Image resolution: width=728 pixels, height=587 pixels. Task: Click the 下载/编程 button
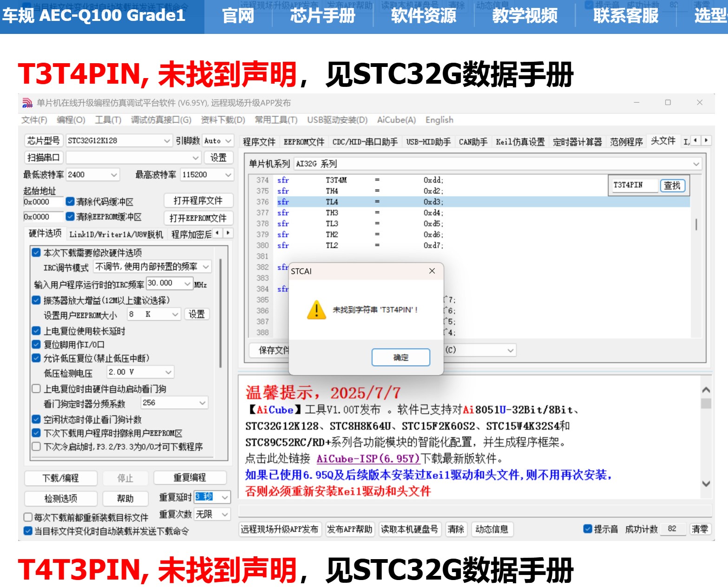coord(60,478)
